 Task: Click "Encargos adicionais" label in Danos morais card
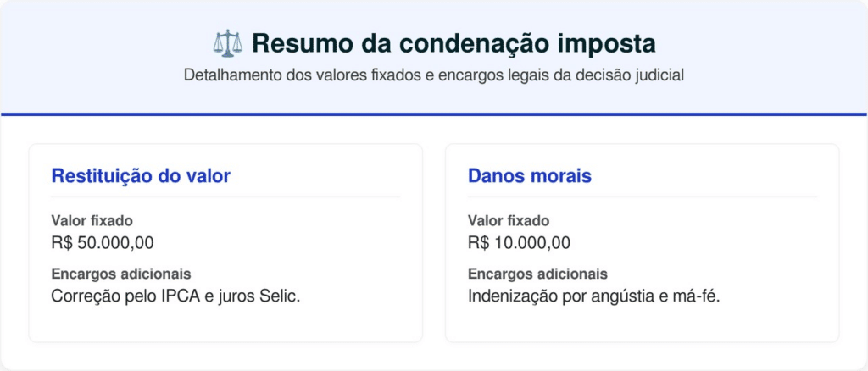click(x=537, y=274)
